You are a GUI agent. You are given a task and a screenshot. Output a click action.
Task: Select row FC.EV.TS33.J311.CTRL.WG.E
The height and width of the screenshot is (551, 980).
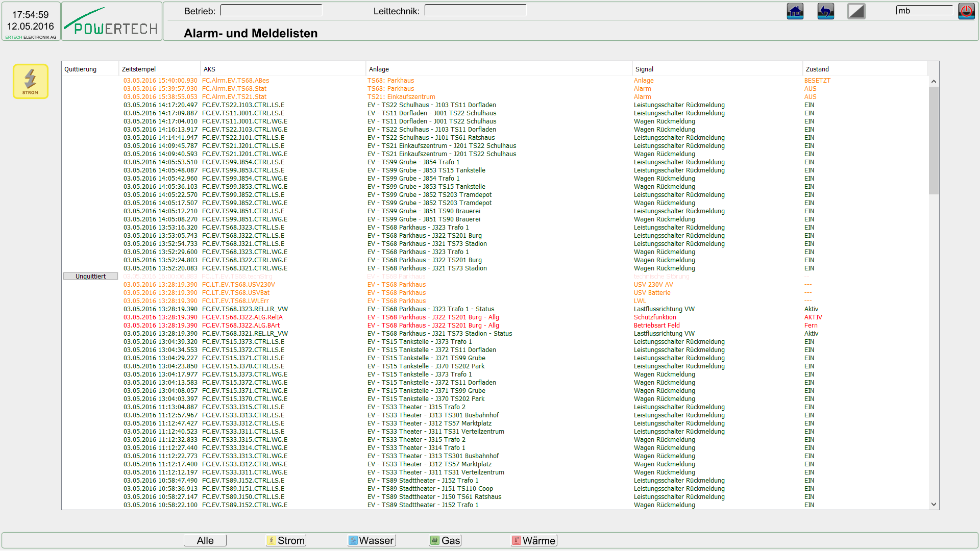[495, 472]
